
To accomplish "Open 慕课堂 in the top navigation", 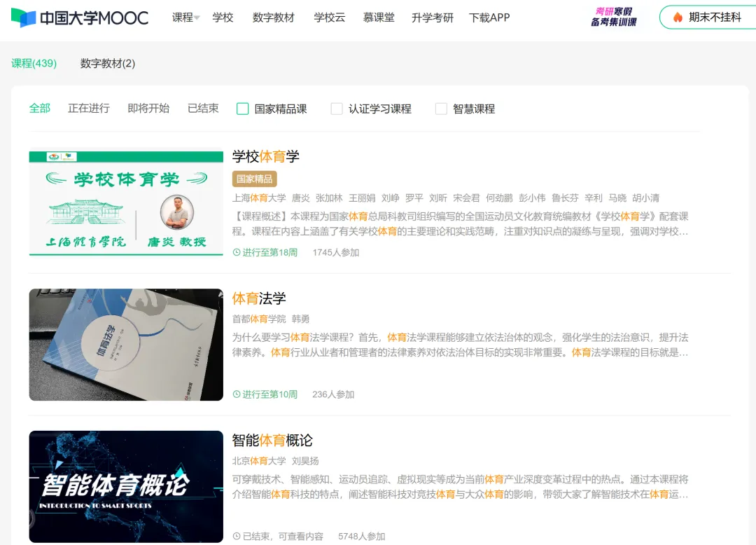I will coord(379,18).
